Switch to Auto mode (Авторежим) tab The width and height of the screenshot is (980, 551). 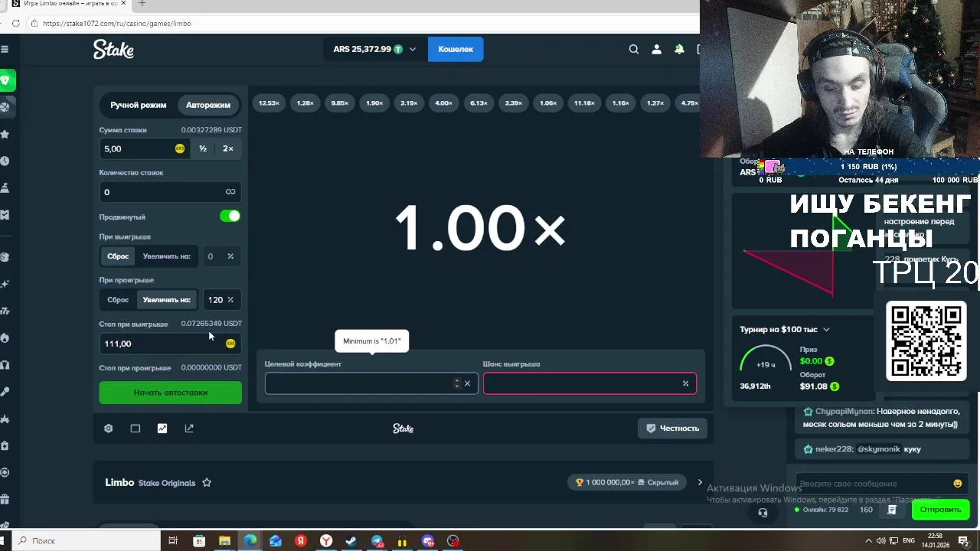tap(208, 105)
